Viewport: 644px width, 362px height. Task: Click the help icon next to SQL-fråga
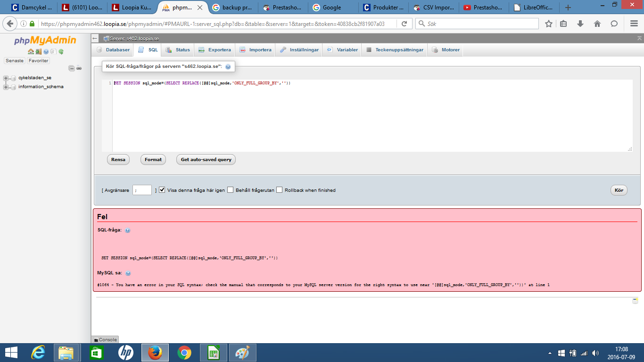point(128,230)
